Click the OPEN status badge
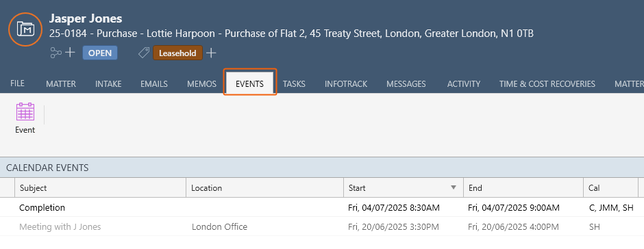The height and width of the screenshot is (249, 644). coord(100,53)
